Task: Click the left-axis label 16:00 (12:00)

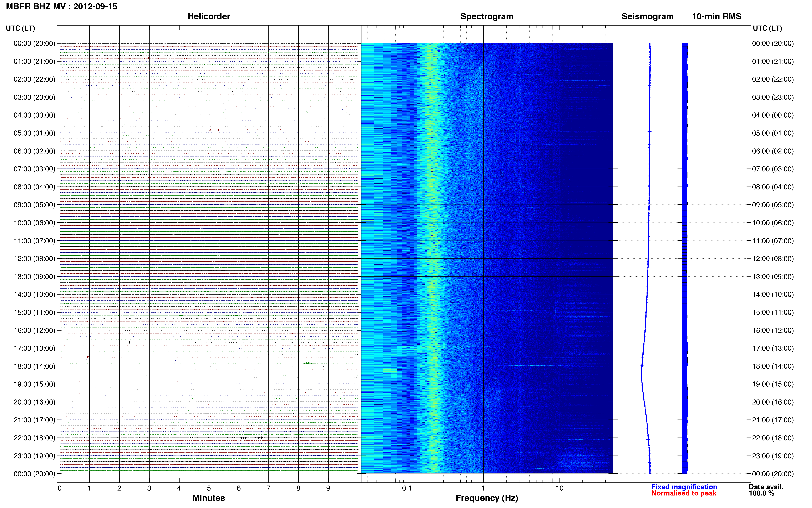Action: pos(34,330)
